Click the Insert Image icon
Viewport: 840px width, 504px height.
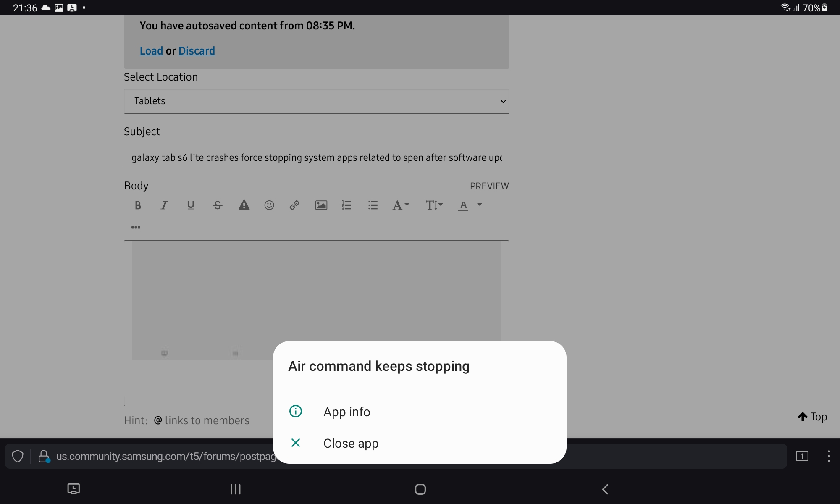tap(321, 205)
